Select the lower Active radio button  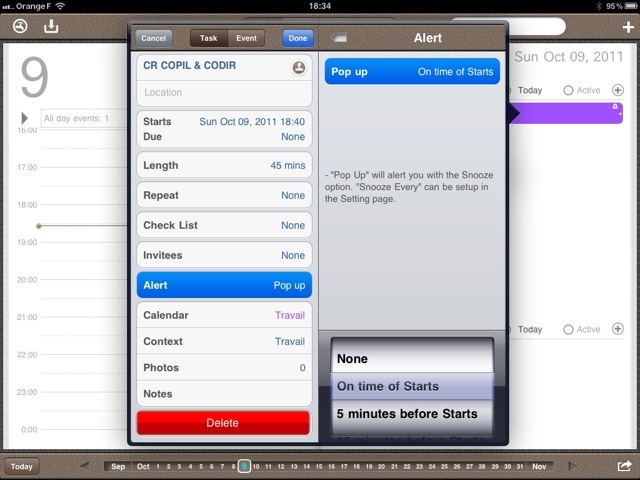click(569, 329)
